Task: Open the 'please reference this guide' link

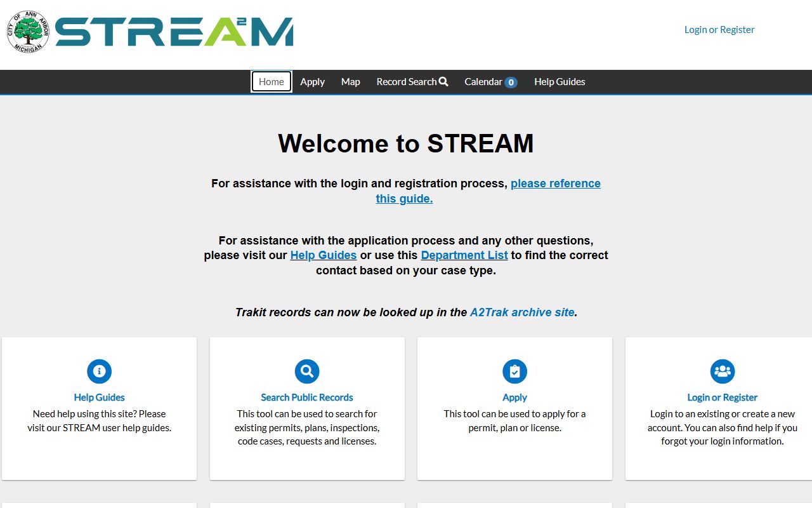Action: [x=488, y=191]
